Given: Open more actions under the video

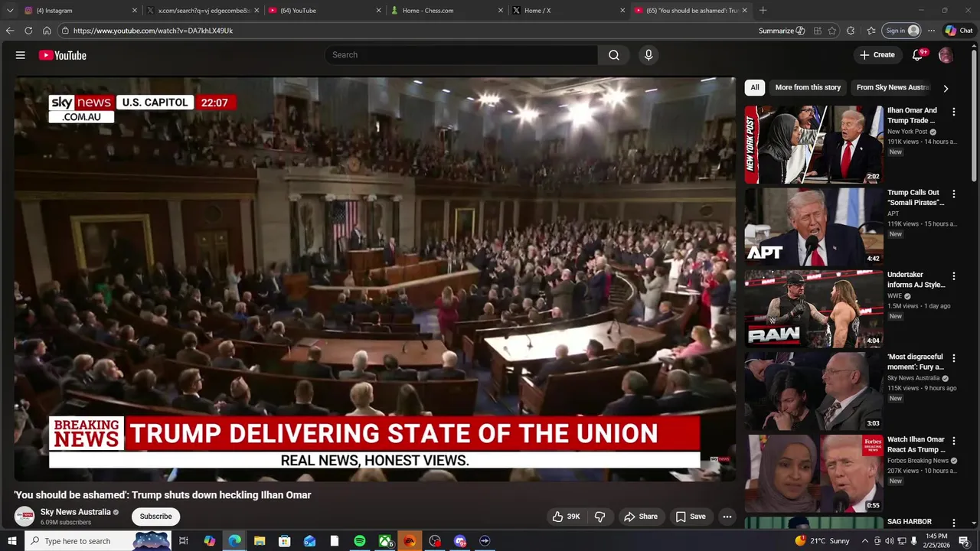Looking at the screenshot, I should pyautogui.click(x=727, y=517).
